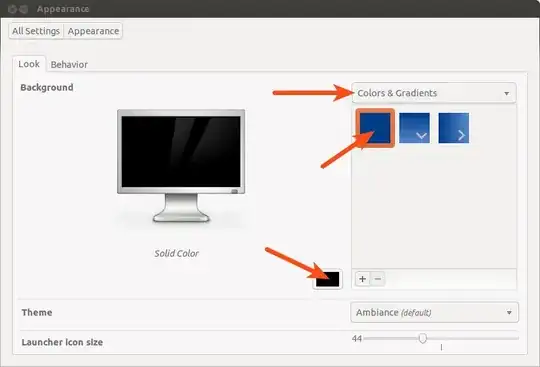Click the minus icon to remove background
This screenshot has width=540, height=367.
(x=377, y=279)
